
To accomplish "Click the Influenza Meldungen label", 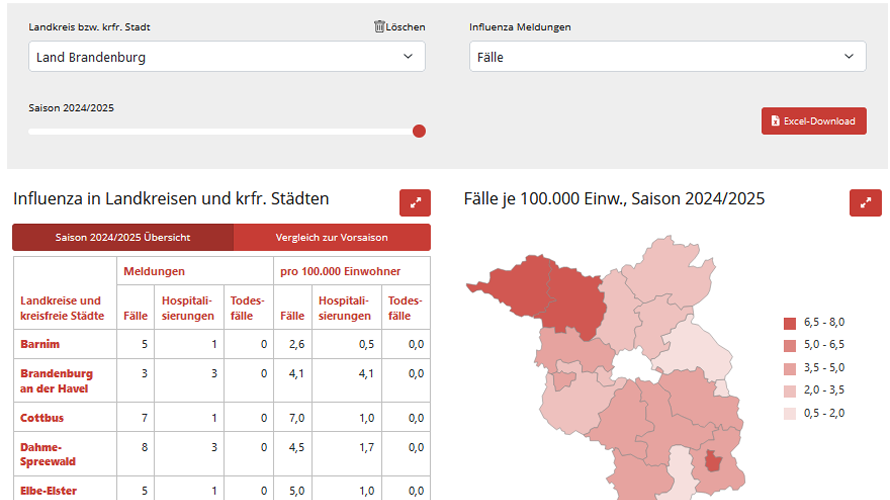I will coord(520,27).
